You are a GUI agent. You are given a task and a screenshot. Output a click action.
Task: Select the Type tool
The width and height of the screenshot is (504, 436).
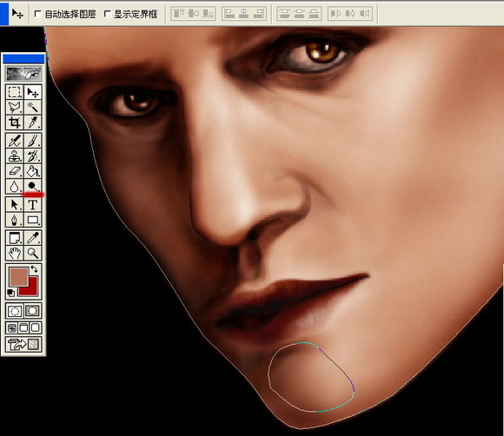pyautogui.click(x=32, y=205)
